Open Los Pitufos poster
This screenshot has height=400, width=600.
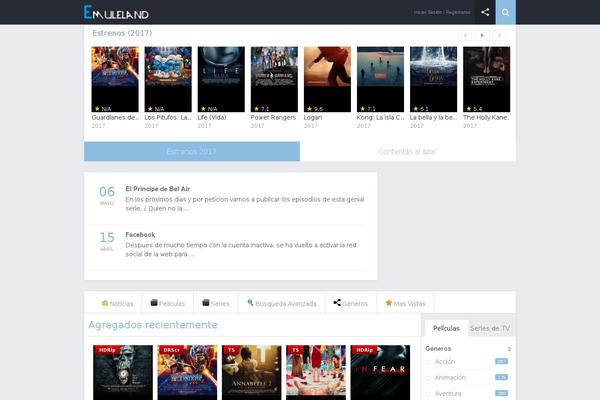(168, 79)
